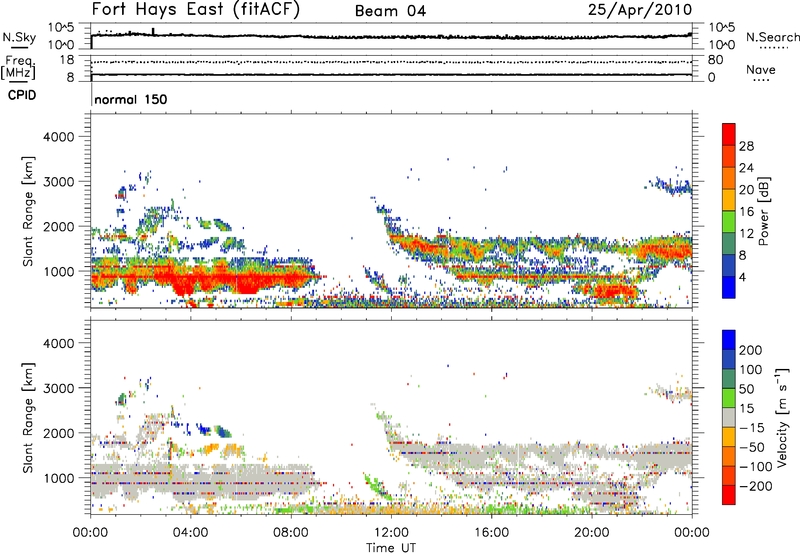Click the '-15' tick on the Velocity color bar
800x554 pixels.
pyautogui.click(x=752, y=427)
